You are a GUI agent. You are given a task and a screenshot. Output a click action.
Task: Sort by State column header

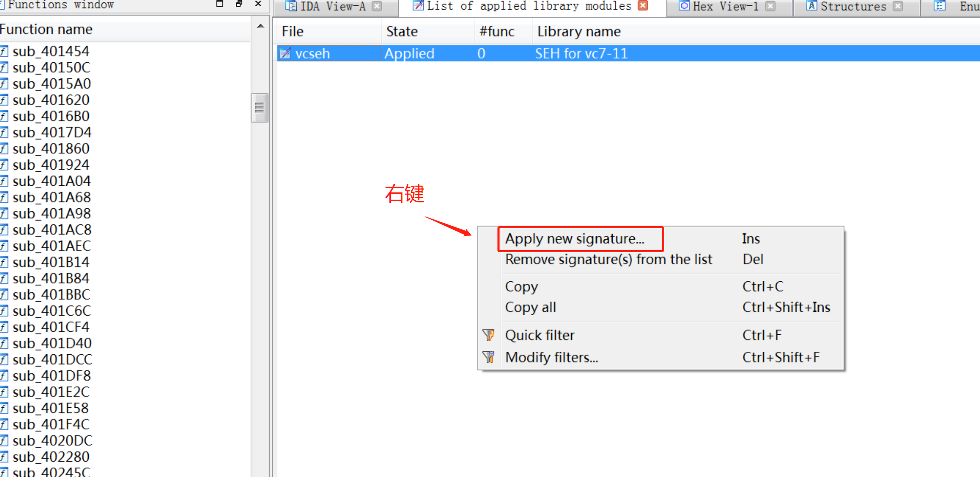(x=402, y=32)
